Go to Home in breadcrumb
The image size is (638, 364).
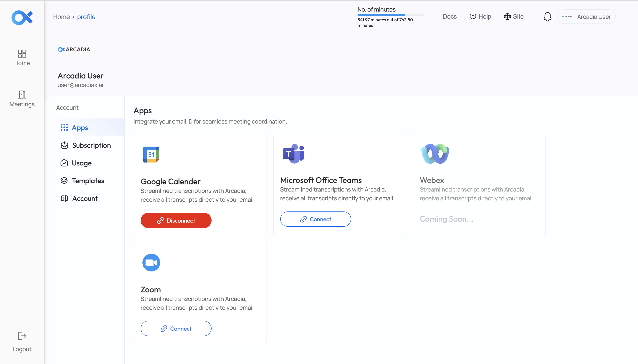pos(61,17)
